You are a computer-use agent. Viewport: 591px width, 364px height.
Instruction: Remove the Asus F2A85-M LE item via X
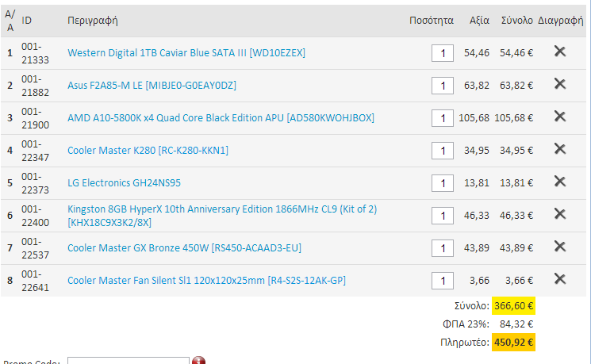pyautogui.click(x=560, y=83)
